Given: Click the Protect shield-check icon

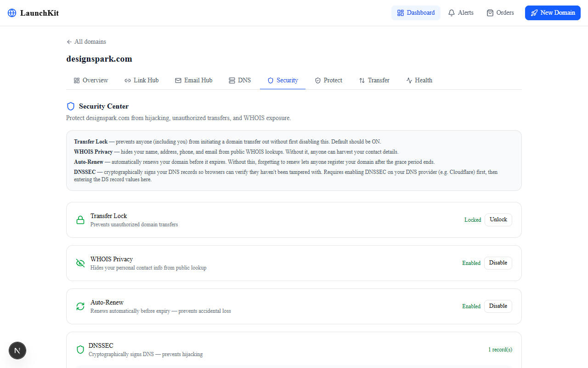Looking at the screenshot, I should (x=318, y=80).
